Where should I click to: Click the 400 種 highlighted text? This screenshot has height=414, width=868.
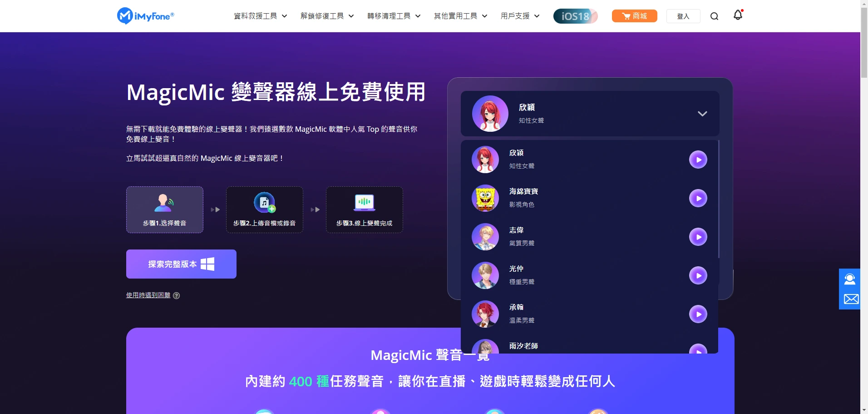[309, 381]
